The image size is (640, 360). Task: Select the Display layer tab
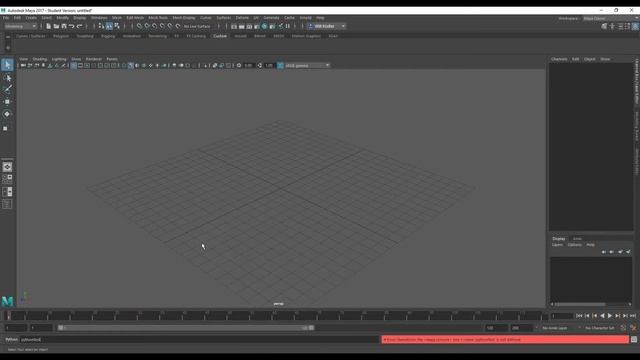click(x=559, y=239)
